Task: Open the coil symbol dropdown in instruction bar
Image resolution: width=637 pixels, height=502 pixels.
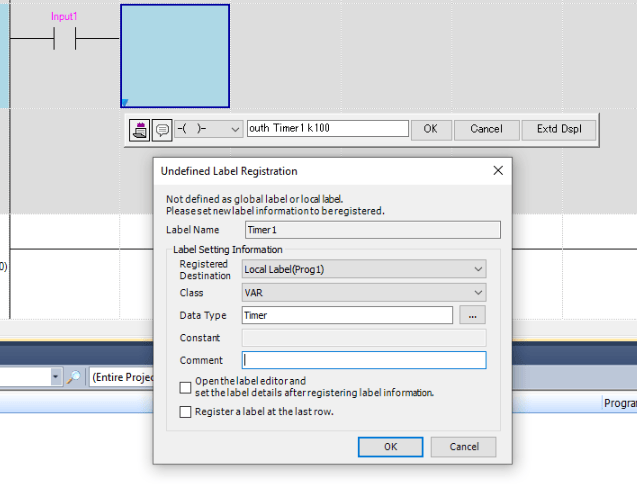Action: coord(209,129)
